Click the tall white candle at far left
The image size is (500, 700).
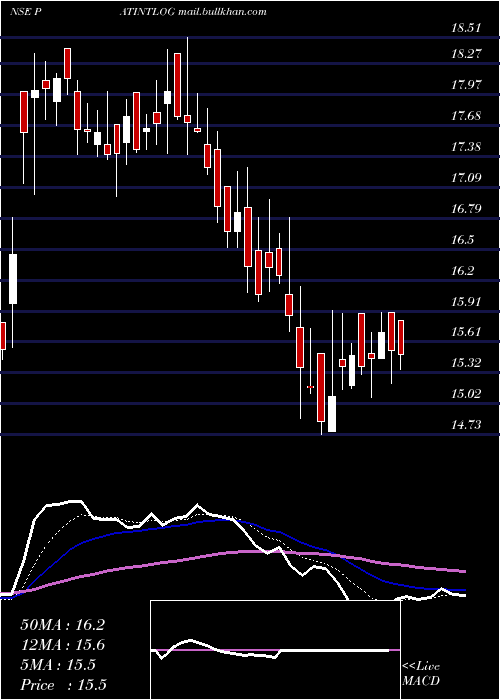(13, 279)
